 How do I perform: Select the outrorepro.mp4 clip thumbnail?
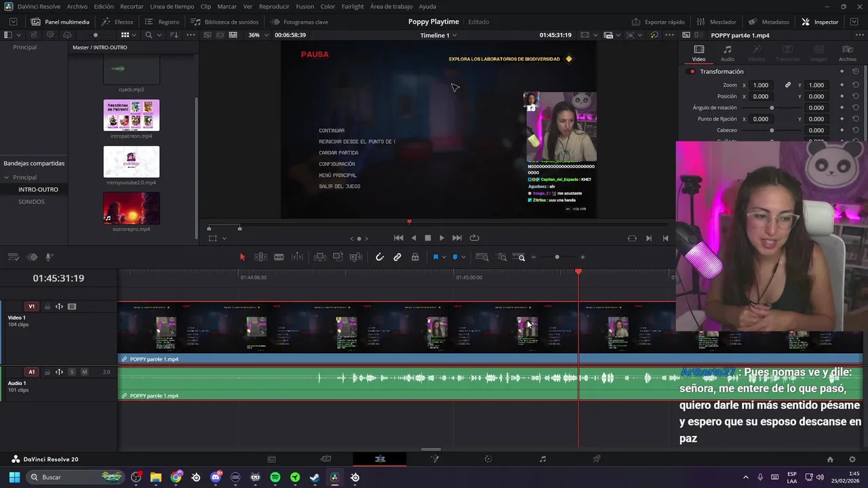[x=131, y=208]
